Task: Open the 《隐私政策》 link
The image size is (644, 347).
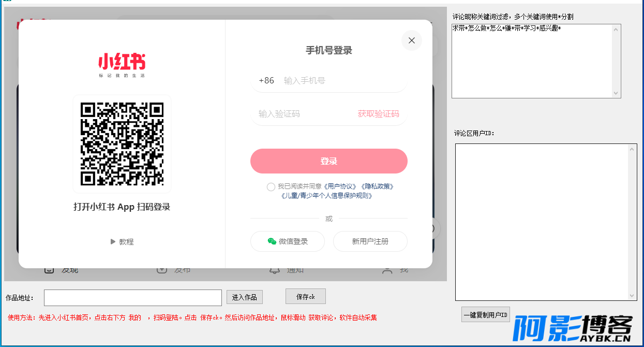Action: [x=377, y=186]
